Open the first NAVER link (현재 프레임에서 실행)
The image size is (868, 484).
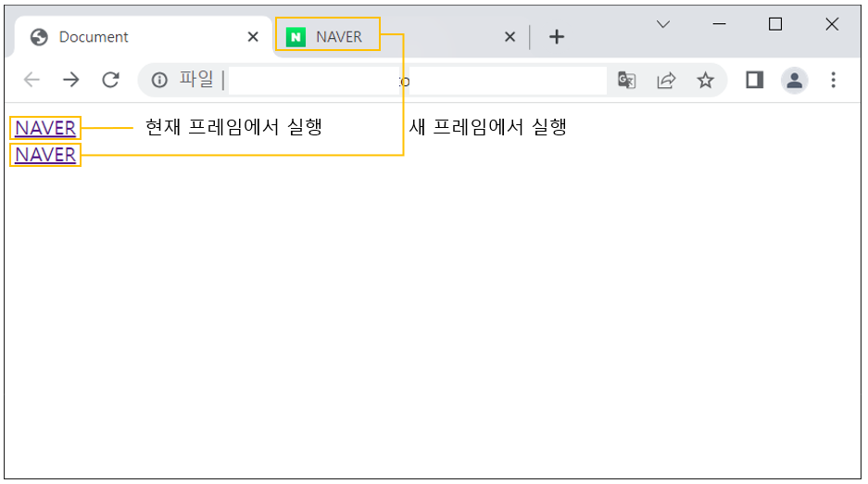[45, 128]
